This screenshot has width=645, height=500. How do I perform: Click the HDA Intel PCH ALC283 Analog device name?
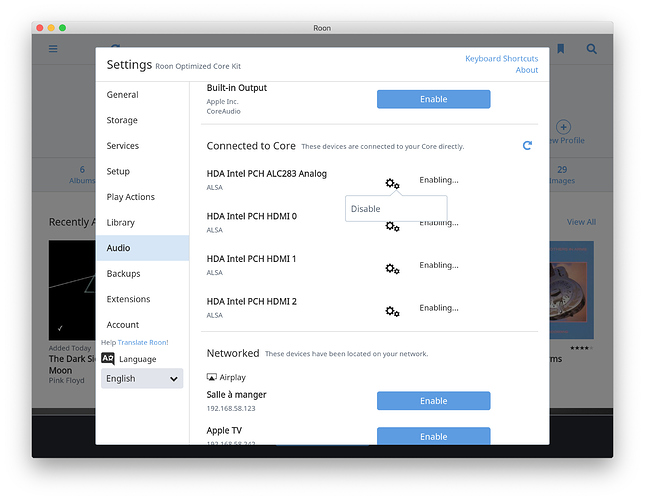pos(267,174)
